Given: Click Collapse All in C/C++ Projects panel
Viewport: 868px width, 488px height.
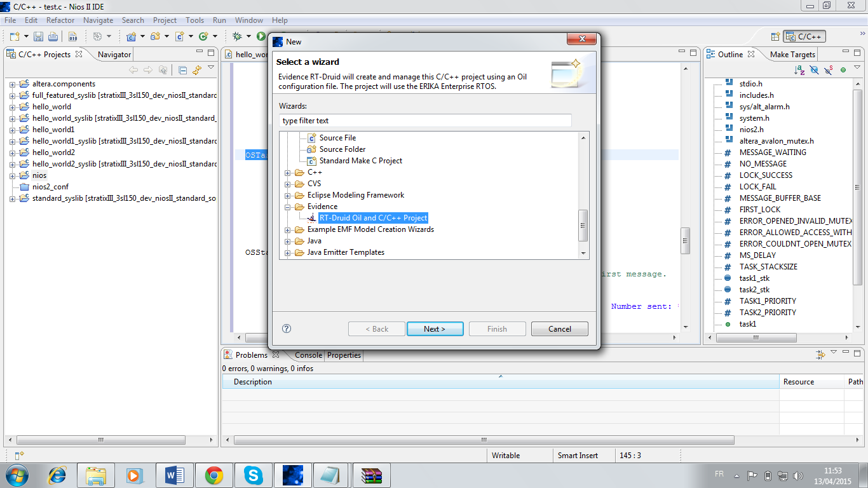Looking at the screenshot, I should coord(182,70).
